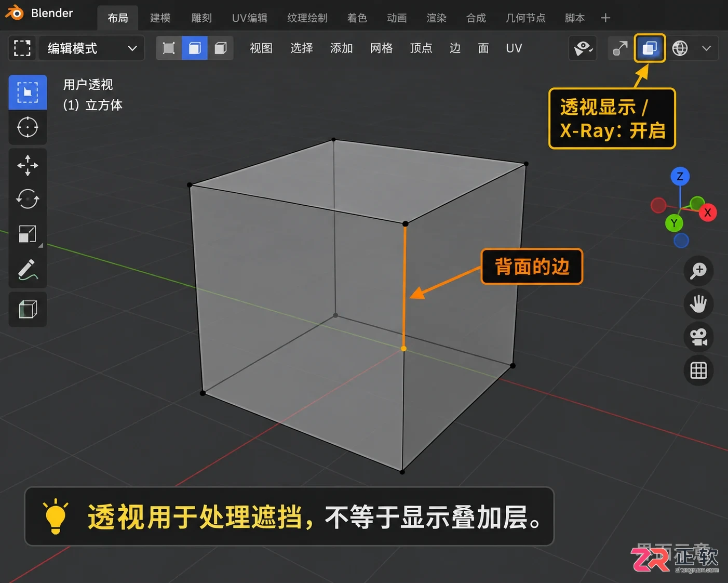Click the editor type selector icon

[22, 48]
